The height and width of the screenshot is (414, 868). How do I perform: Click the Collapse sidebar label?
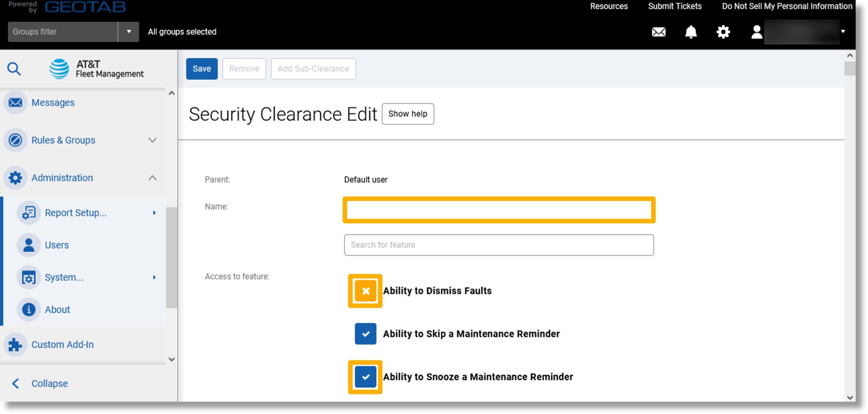50,383
